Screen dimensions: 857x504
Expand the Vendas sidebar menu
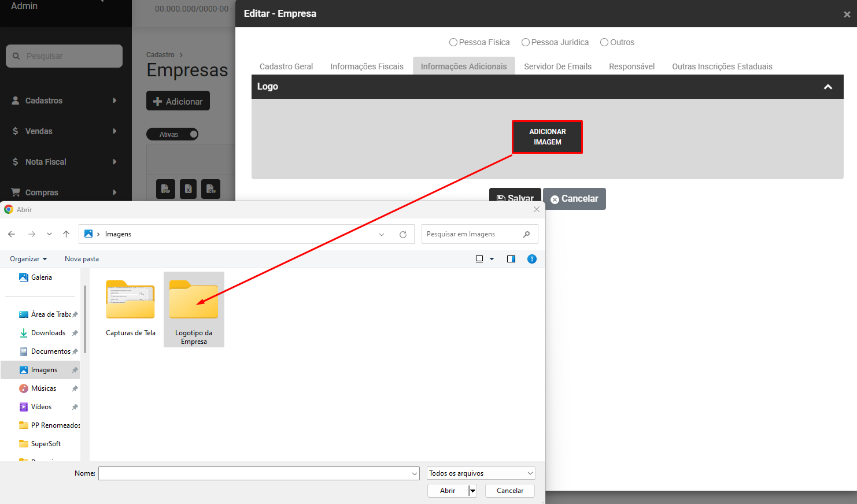[65, 131]
